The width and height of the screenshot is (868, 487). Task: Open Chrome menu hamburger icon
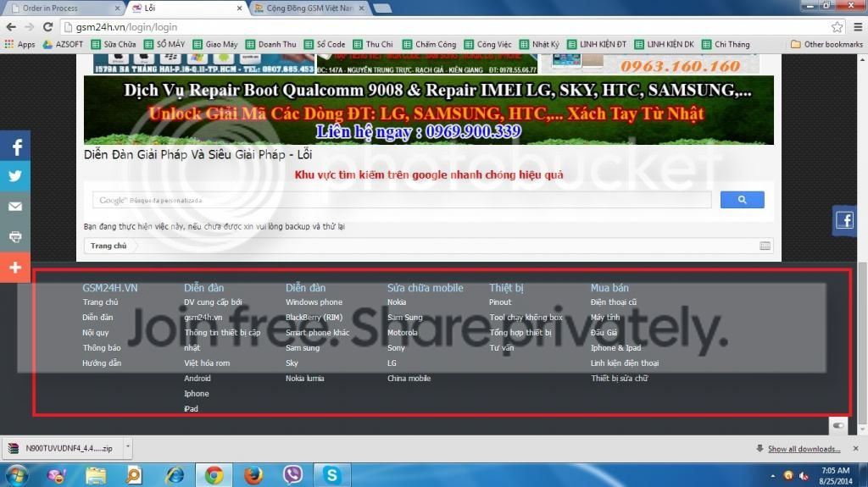coord(858,26)
